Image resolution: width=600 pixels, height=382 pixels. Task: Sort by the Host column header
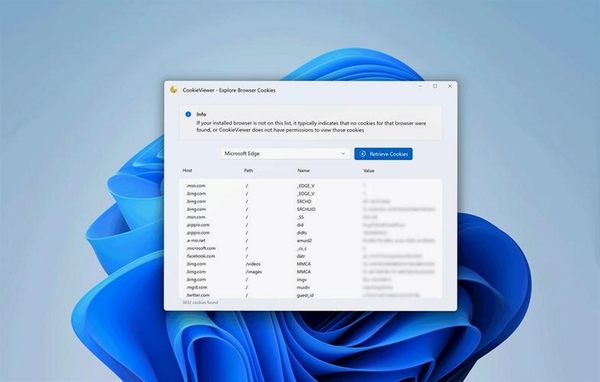pos(187,170)
